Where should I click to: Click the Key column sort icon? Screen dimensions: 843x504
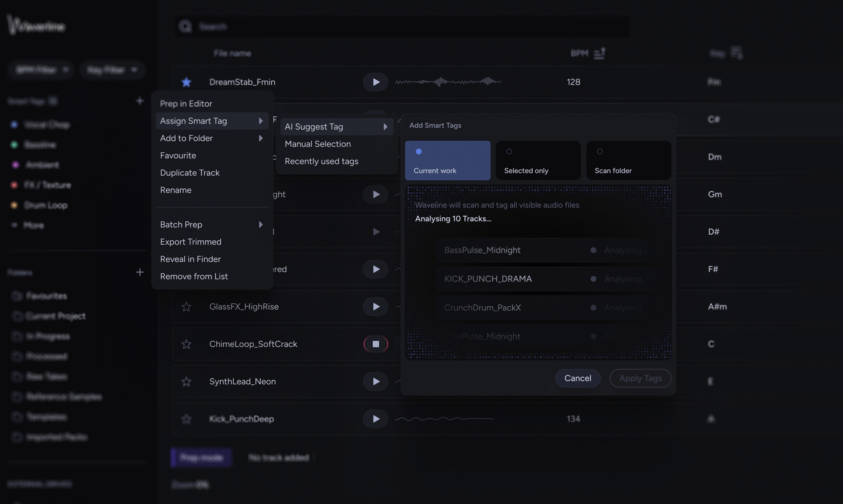click(x=736, y=53)
